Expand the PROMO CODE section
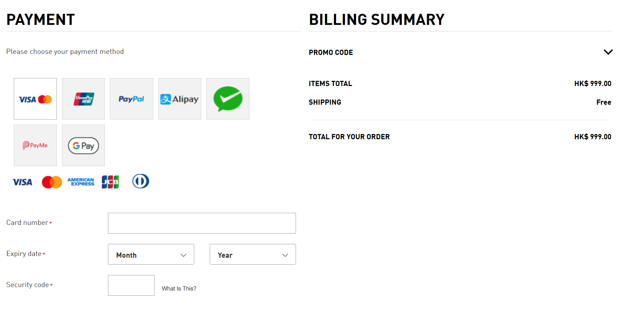The width and height of the screenshot is (644, 323). (608, 52)
